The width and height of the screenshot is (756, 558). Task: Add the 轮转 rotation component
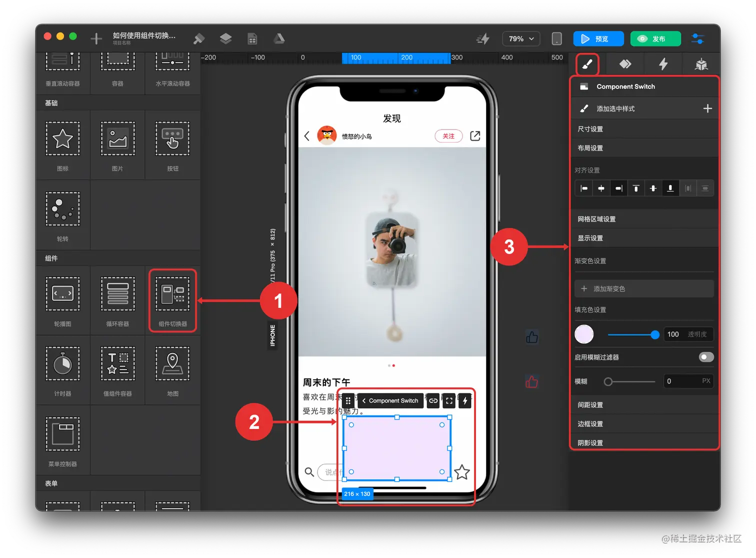63,215
